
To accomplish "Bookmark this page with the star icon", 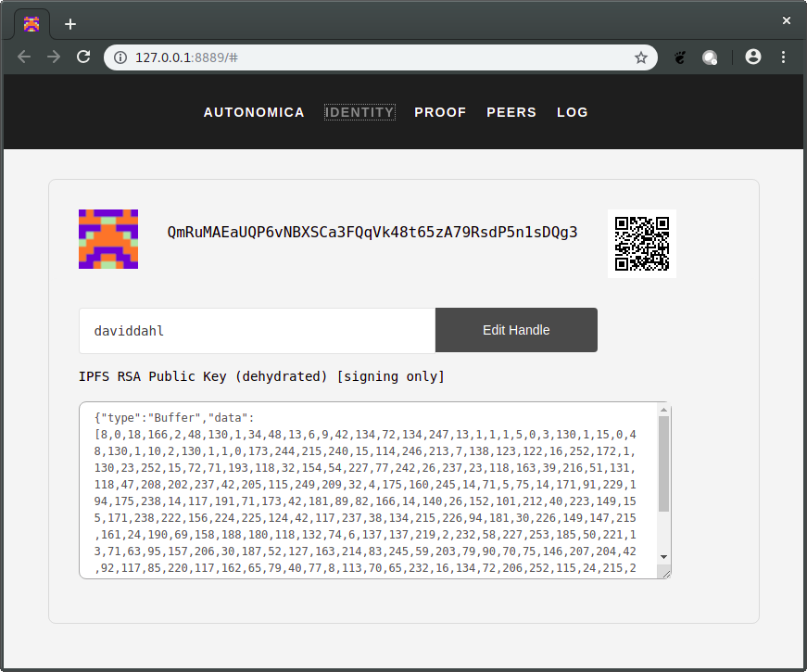I will coord(640,57).
